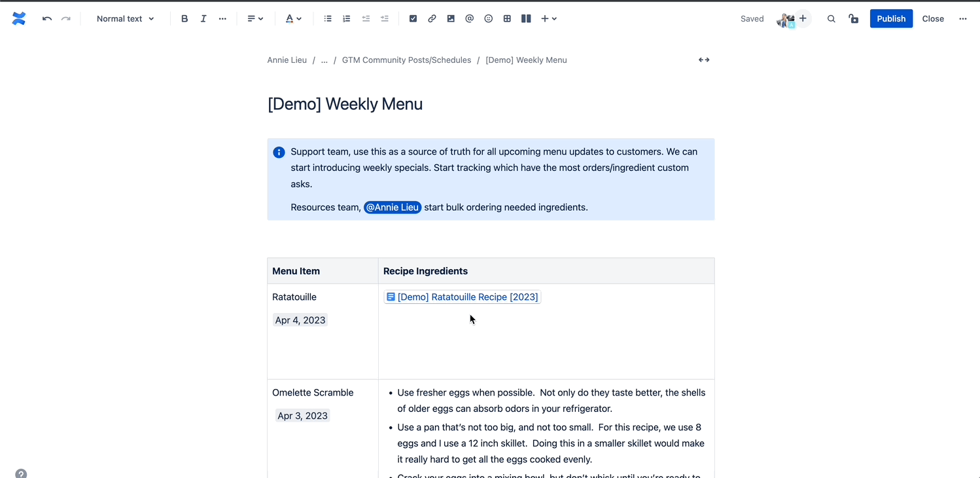Publish the page
This screenshot has height=478, width=980.
[891, 19]
